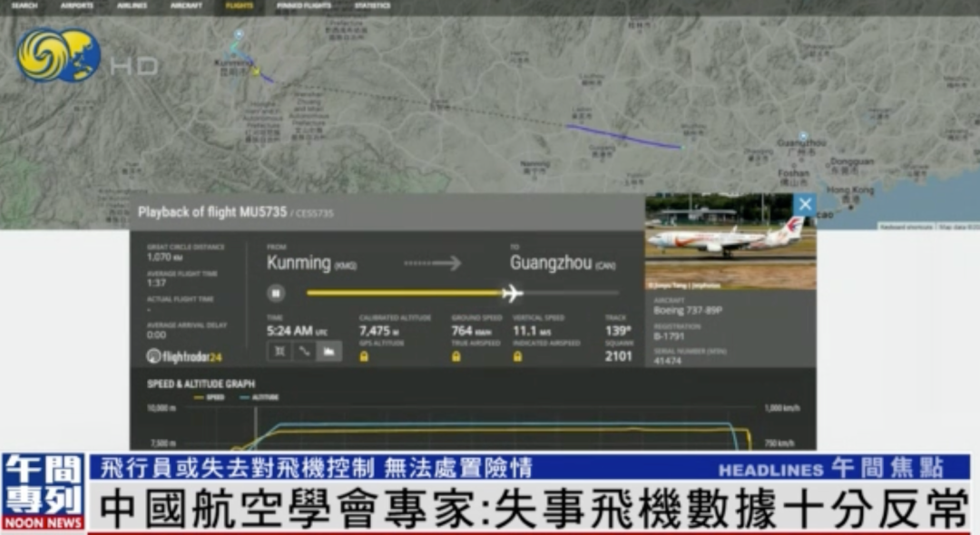Toggle the speed and altitude graph button

[x=328, y=352]
